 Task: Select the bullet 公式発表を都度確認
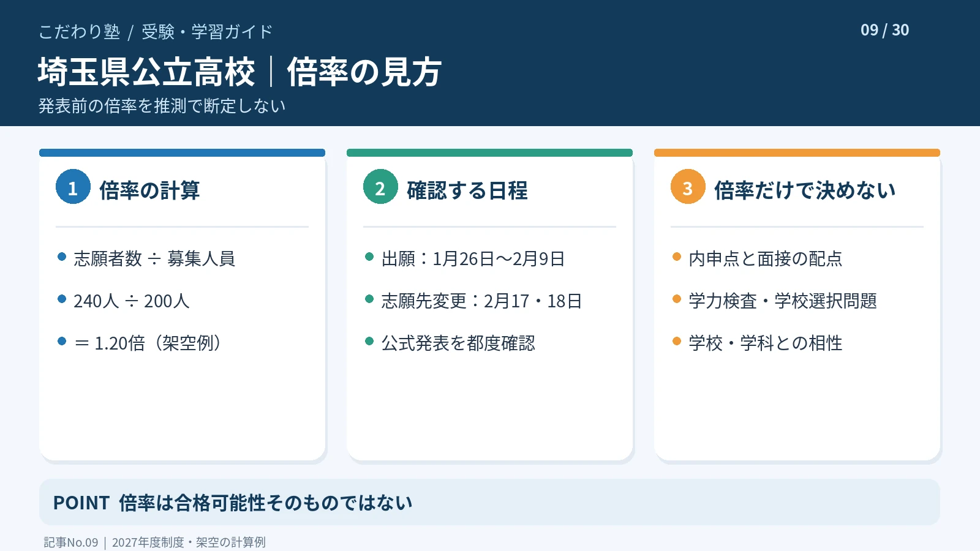(x=458, y=343)
